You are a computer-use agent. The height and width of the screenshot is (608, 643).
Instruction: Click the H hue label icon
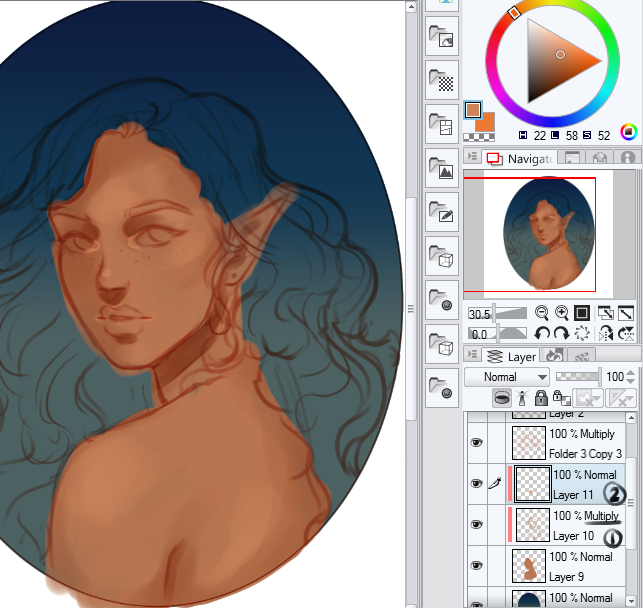(x=523, y=135)
